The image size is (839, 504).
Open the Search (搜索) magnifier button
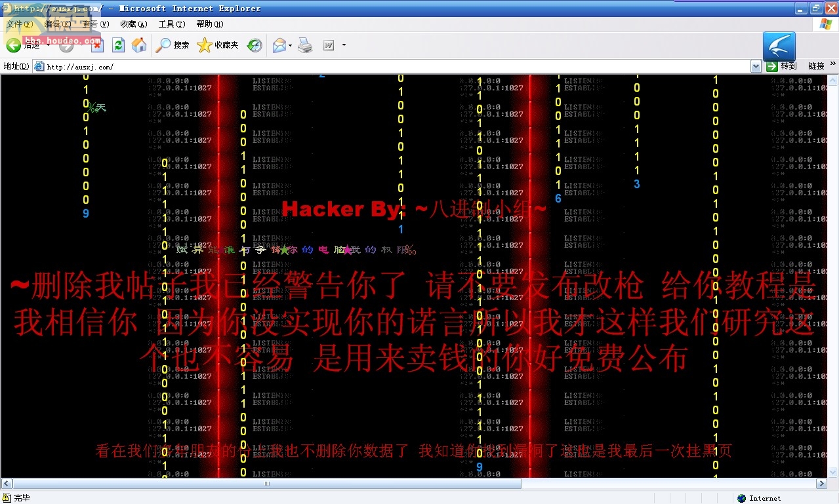pos(173,45)
